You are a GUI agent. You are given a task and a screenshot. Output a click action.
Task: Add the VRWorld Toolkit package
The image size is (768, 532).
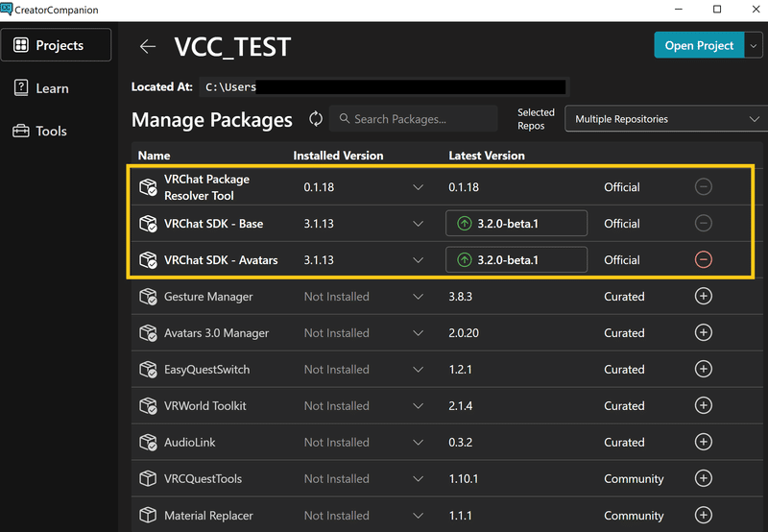704,405
